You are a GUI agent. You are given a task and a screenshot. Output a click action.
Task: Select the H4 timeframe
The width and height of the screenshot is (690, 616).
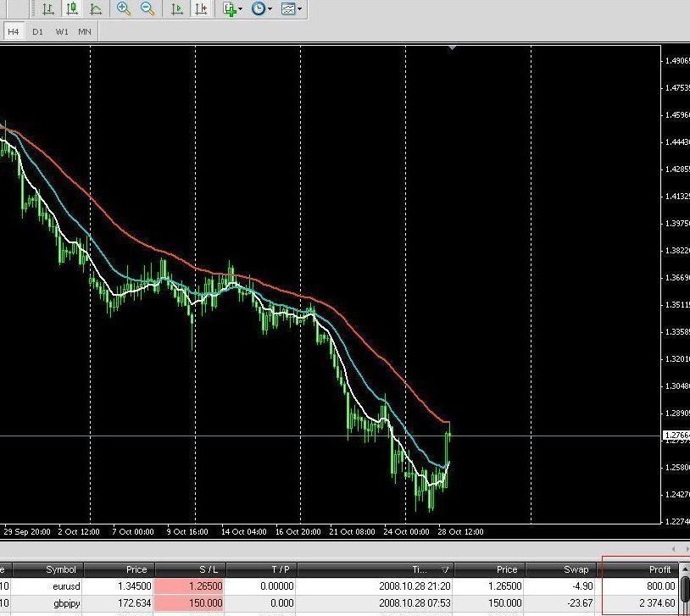pyautogui.click(x=13, y=31)
